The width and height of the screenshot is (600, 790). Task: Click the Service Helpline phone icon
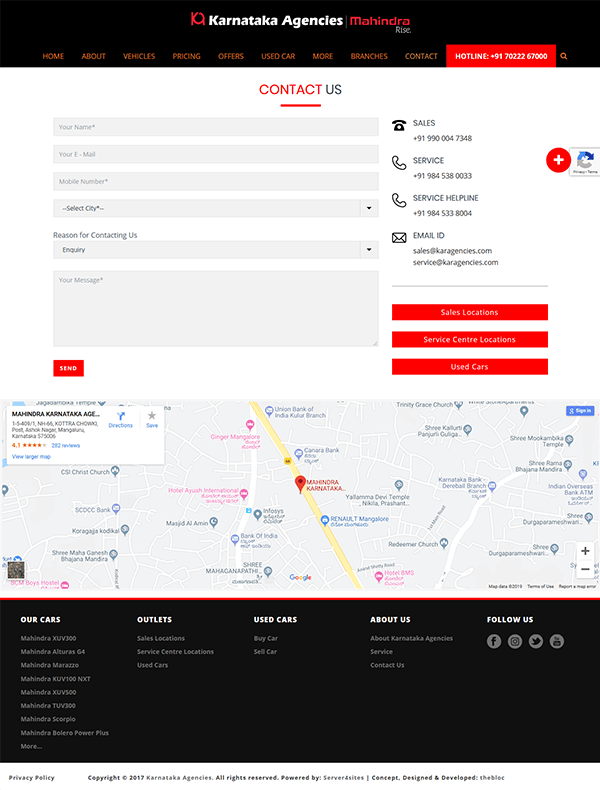(399, 201)
